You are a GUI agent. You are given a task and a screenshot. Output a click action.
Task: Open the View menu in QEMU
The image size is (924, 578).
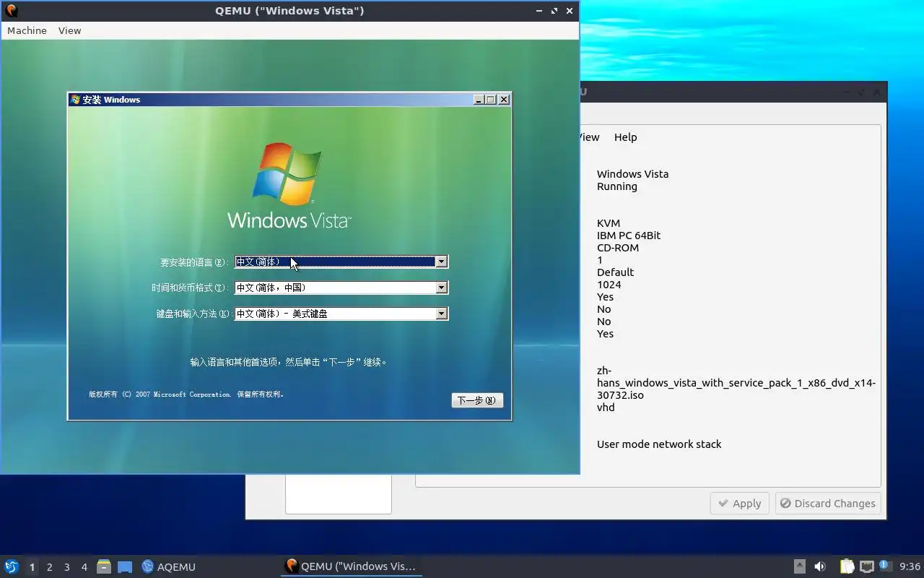(69, 30)
